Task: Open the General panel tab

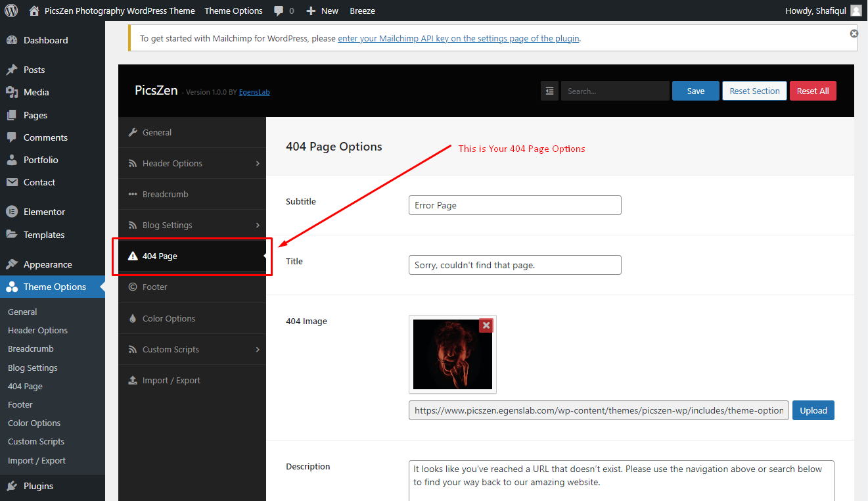Action: click(x=192, y=132)
